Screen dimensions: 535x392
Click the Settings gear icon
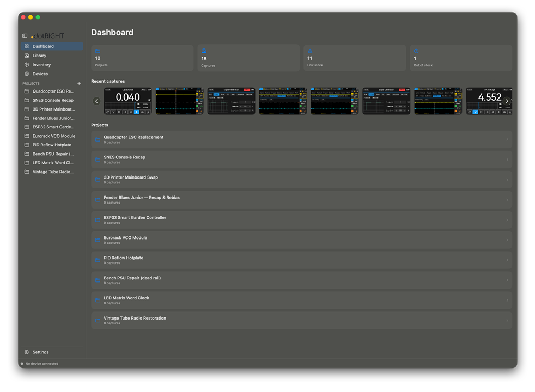[27, 352]
